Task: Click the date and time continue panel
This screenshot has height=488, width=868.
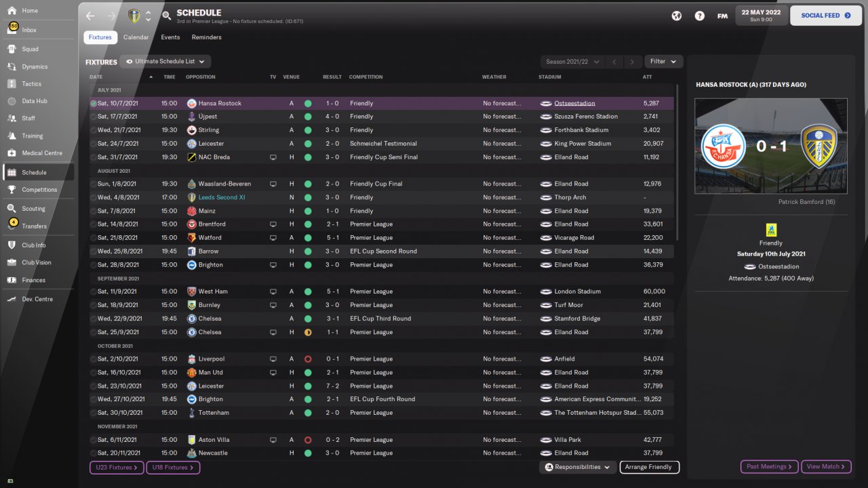Action: [761, 16]
